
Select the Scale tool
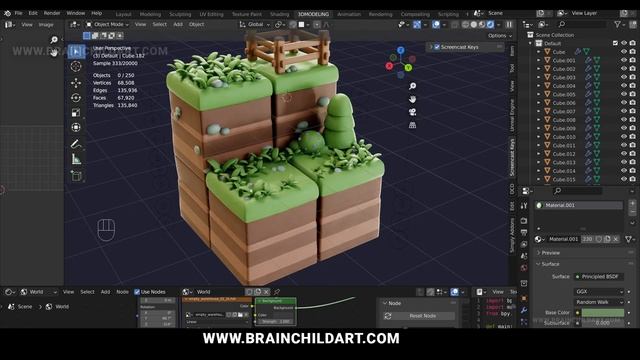pyautogui.click(x=76, y=113)
